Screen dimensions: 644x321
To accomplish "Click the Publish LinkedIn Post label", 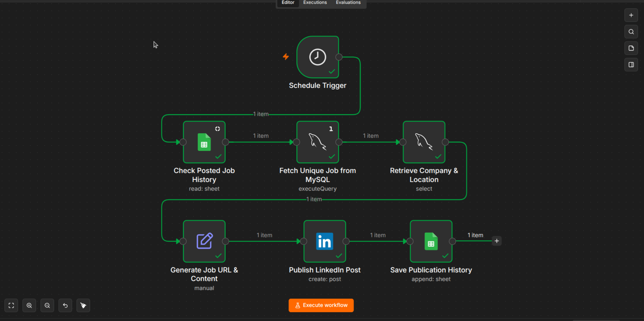I will (x=324, y=270).
